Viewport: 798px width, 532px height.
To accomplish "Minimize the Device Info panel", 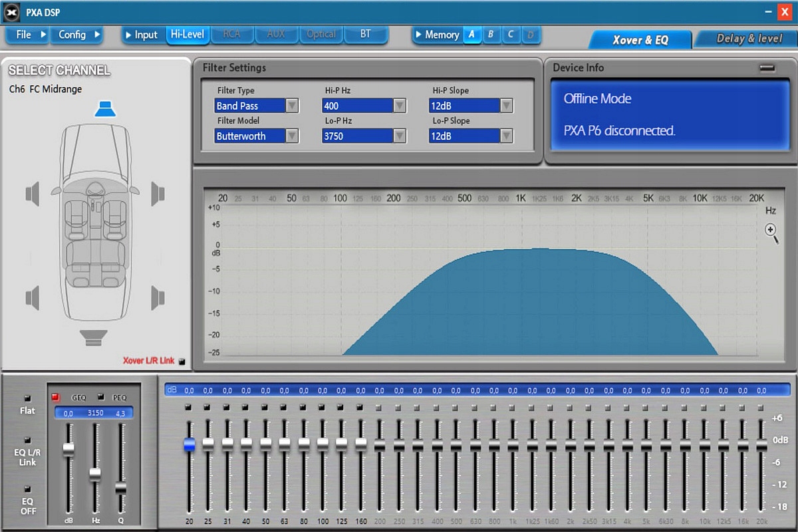I will (x=767, y=68).
